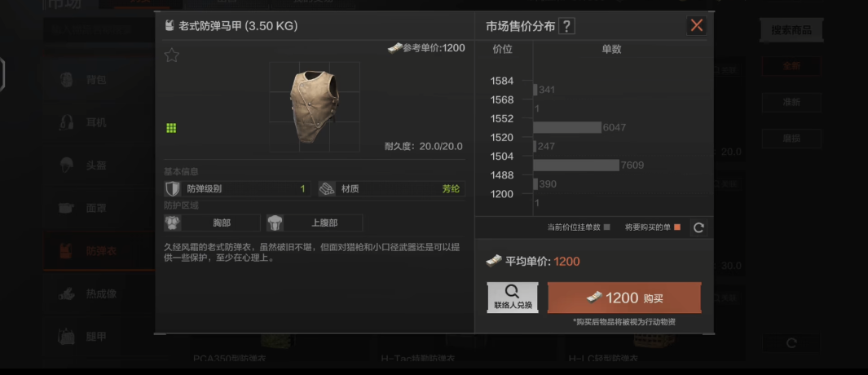This screenshot has height=375, width=868.
Task: Select the upper abdomen 上腹部 protection area
Action: pyautogui.click(x=315, y=223)
